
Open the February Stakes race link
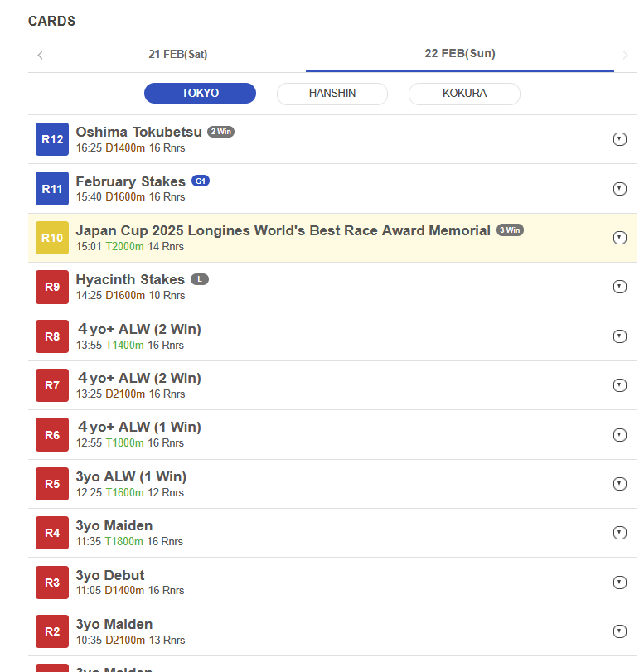coord(131,181)
